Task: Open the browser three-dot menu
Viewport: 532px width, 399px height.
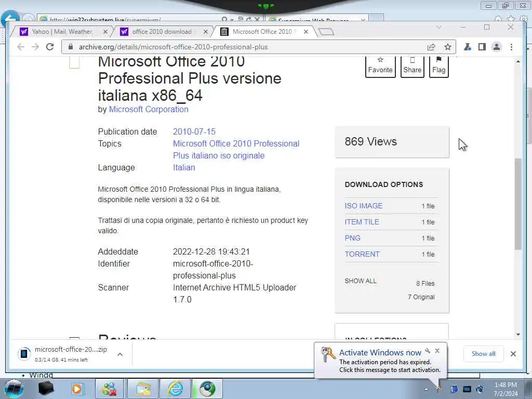Action: pyautogui.click(x=511, y=47)
